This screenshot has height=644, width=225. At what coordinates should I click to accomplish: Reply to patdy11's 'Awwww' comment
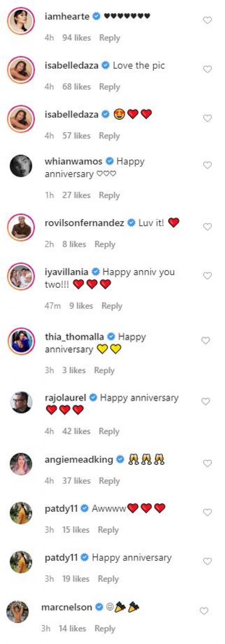[x=108, y=529]
